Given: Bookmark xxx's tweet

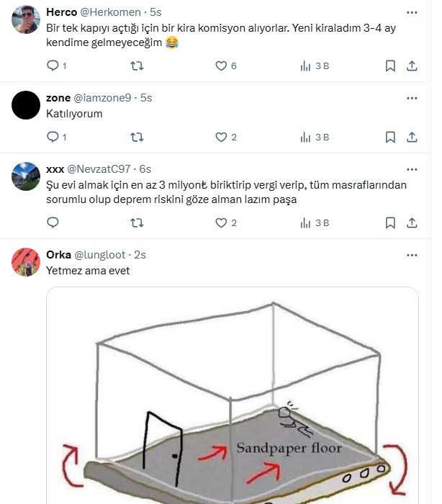Looking at the screenshot, I should click(390, 223).
